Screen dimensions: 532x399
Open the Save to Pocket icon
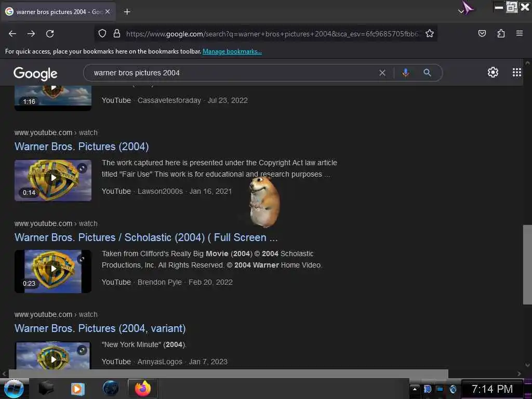pos(482,33)
